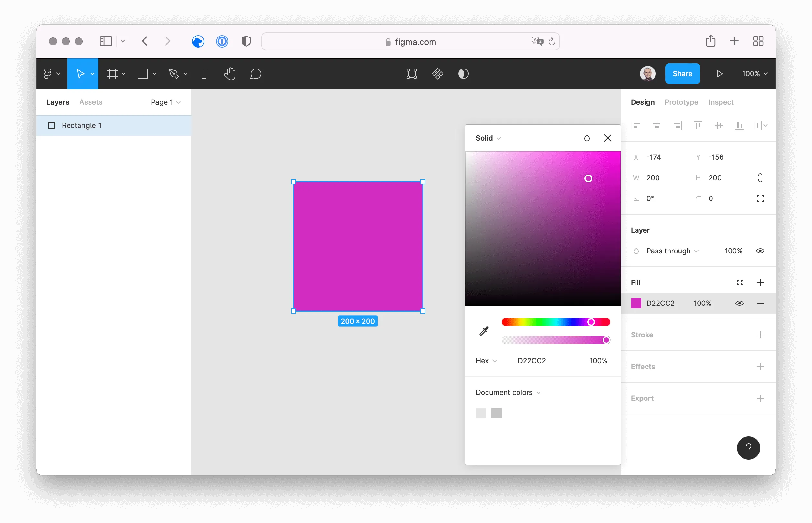Click the constrain proportions lock for width and height
The width and height of the screenshot is (812, 523).
point(760,177)
